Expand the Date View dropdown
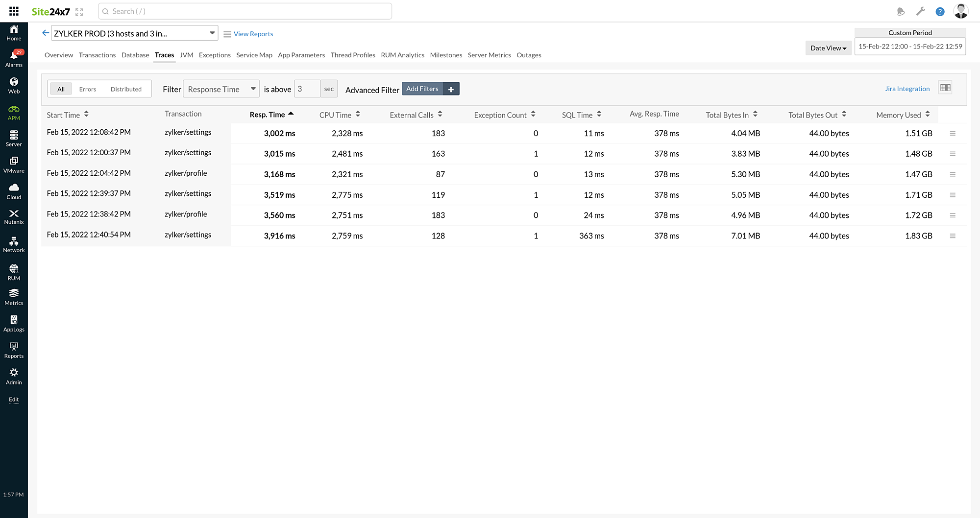Screen dimensions: 980x518 coord(828,48)
